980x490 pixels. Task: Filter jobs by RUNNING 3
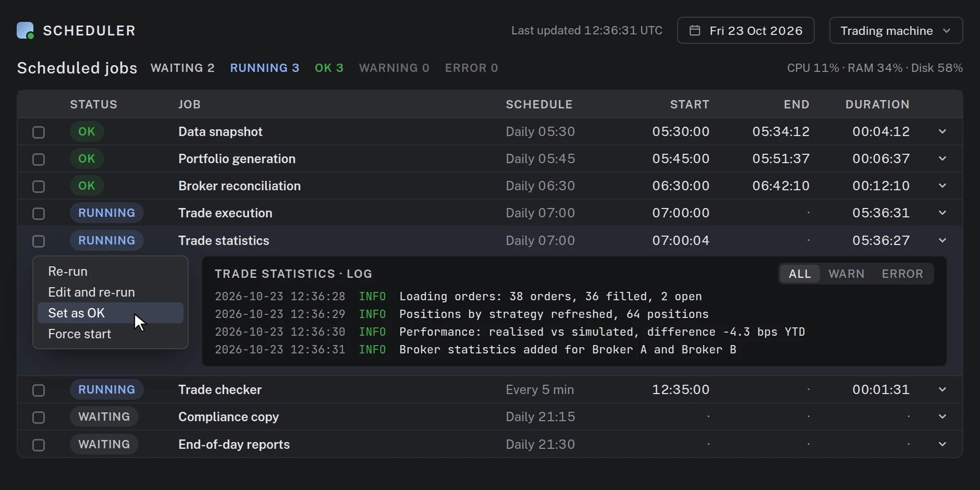[x=265, y=68]
